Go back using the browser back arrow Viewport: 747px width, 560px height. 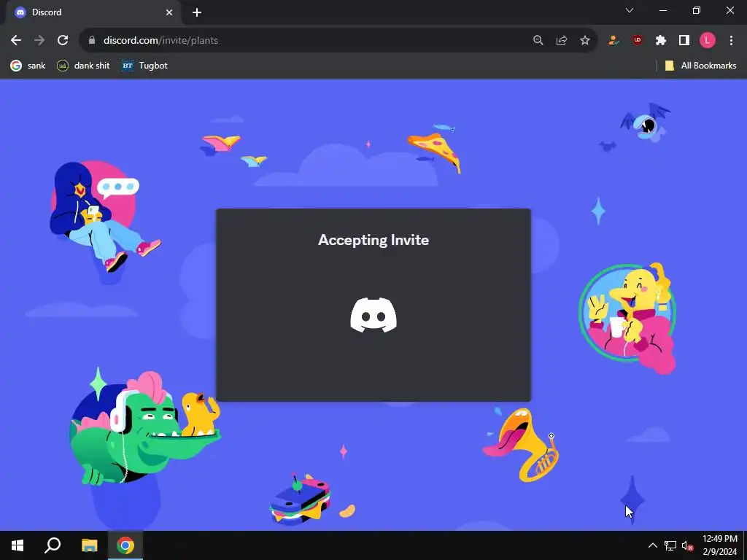click(x=16, y=41)
